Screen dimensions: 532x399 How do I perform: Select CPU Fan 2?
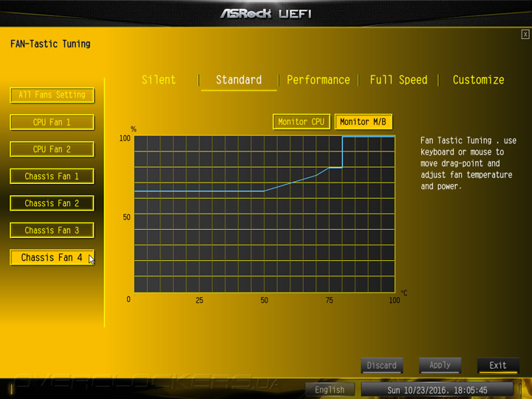pos(52,149)
